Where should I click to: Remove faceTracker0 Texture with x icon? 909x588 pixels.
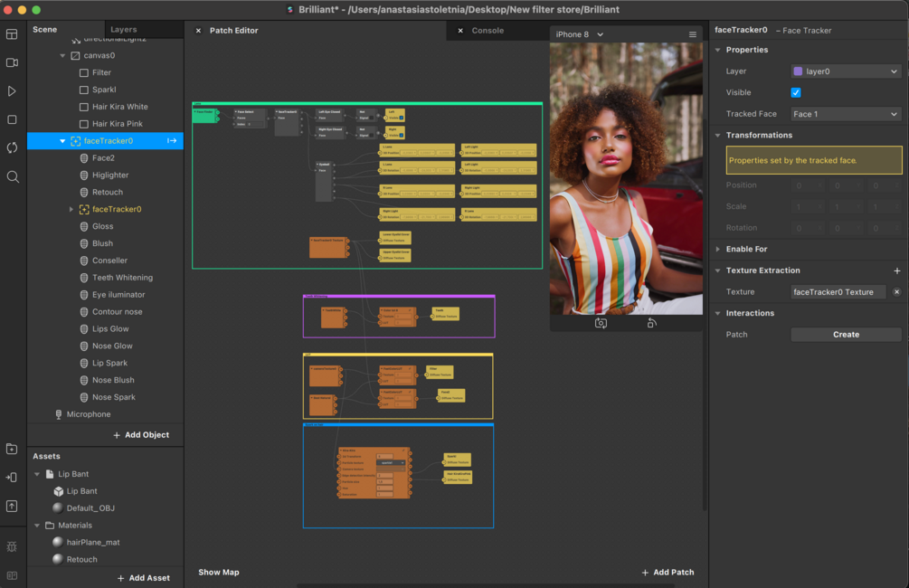(897, 292)
